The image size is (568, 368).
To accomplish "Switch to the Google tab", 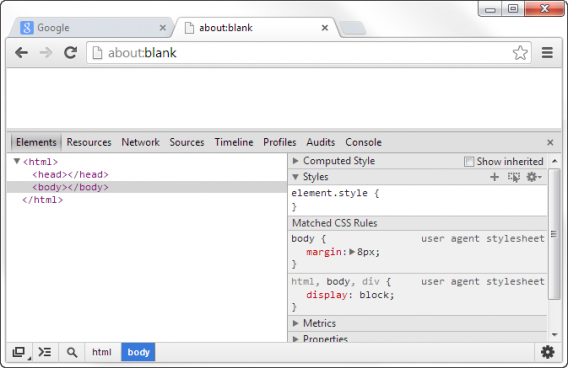I will 91,28.
